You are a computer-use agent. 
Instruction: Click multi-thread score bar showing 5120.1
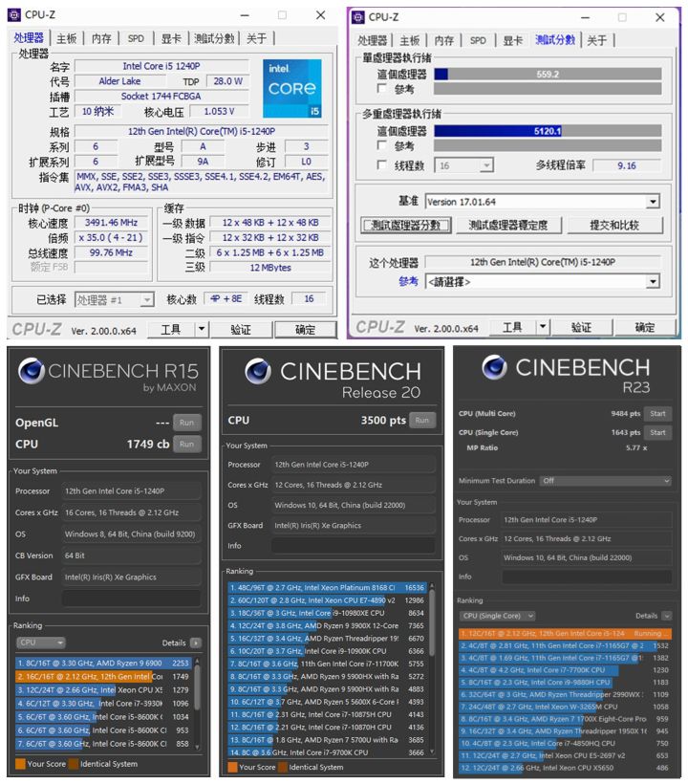click(x=548, y=131)
